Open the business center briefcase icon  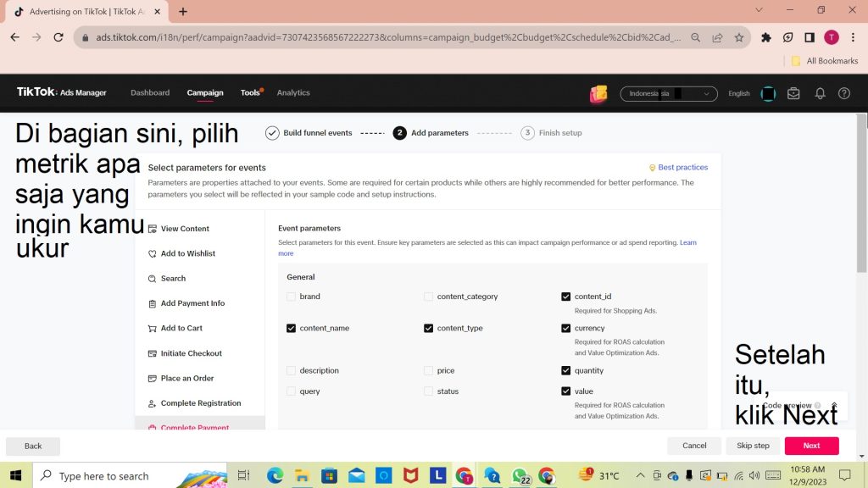[x=793, y=93]
